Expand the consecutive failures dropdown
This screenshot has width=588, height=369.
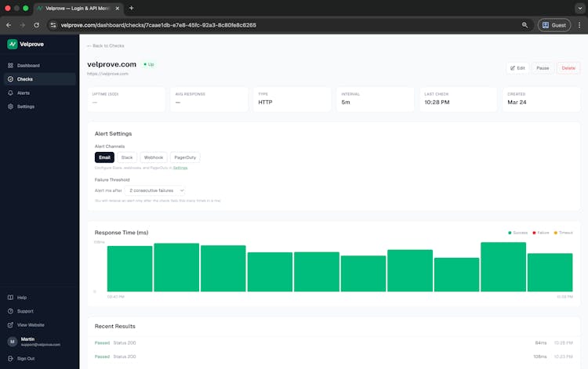point(155,190)
